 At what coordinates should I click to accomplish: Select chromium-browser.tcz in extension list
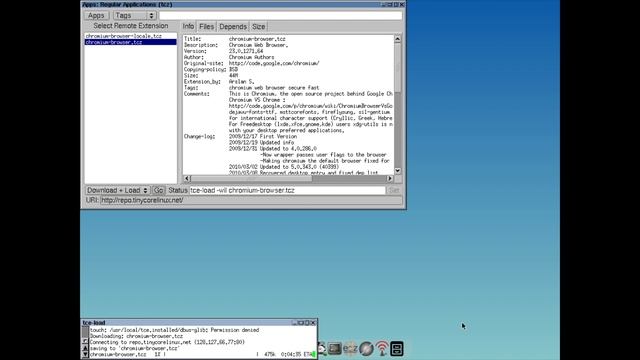pyautogui.click(x=131, y=42)
